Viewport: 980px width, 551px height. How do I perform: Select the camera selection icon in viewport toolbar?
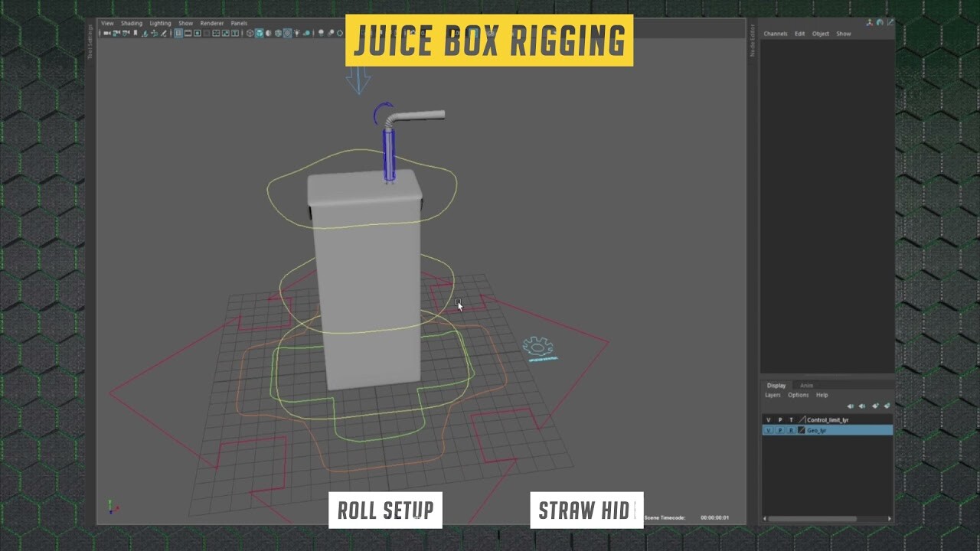pyautogui.click(x=107, y=31)
